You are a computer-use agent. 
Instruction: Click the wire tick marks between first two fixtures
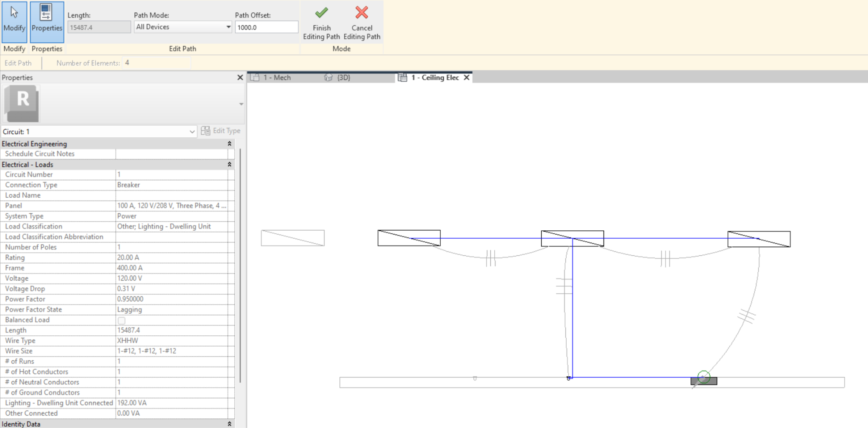(491, 258)
